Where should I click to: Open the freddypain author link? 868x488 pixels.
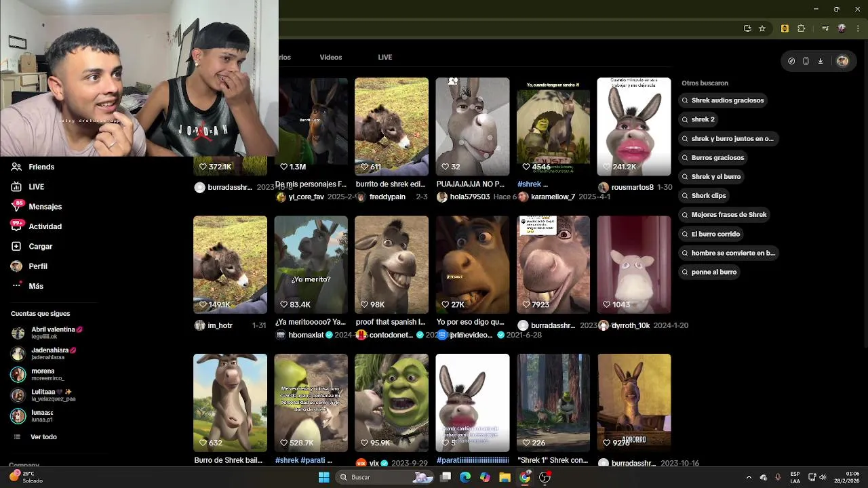coord(387,197)
